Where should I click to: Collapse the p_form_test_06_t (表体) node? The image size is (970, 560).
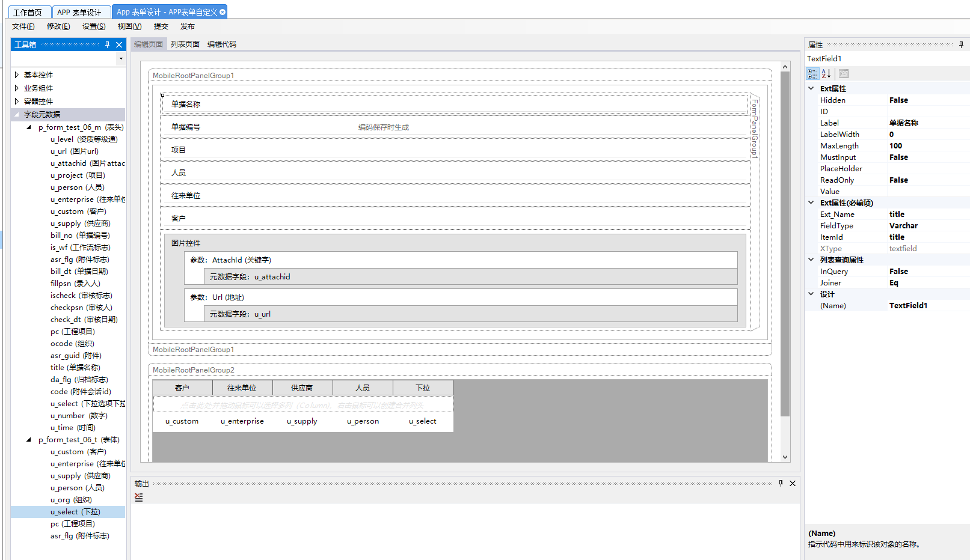(29, 440)
